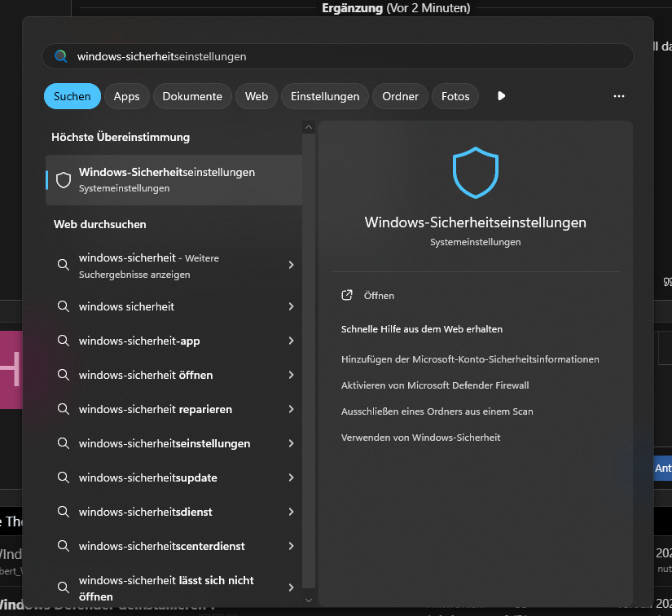Screen dimensions: 672x616
Task: Expand the windows sicherheit suggestion chevron
Action: tap(291, 306)
